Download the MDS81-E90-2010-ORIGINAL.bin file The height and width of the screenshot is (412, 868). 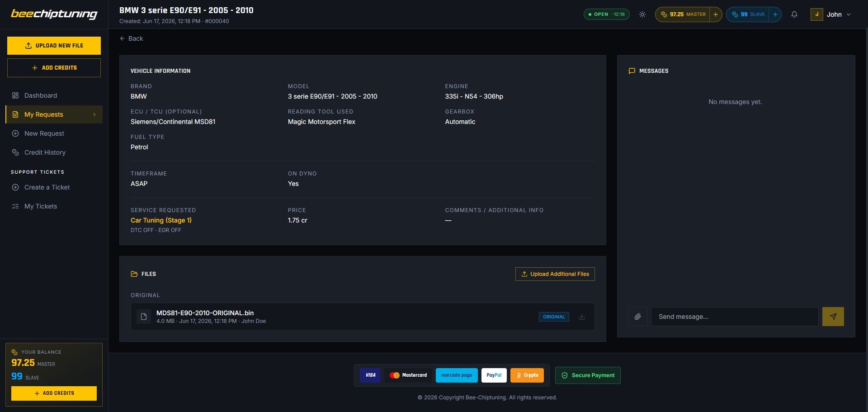pos(582,317)
